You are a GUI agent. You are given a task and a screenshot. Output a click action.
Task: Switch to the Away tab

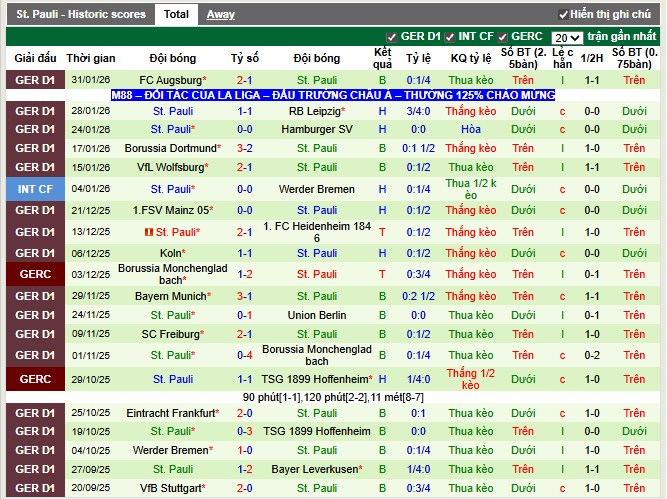[x=221, y=14]
